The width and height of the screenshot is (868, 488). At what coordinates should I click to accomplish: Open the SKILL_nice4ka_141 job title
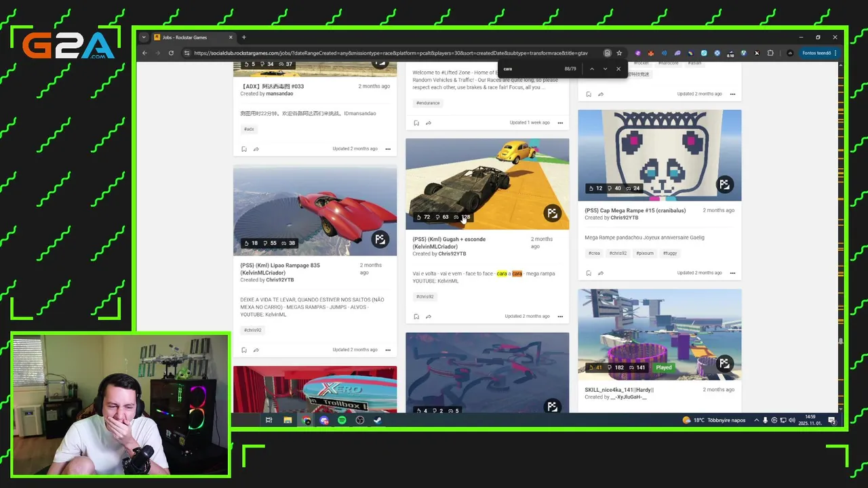pyautogui.click(x=619, y=390)
